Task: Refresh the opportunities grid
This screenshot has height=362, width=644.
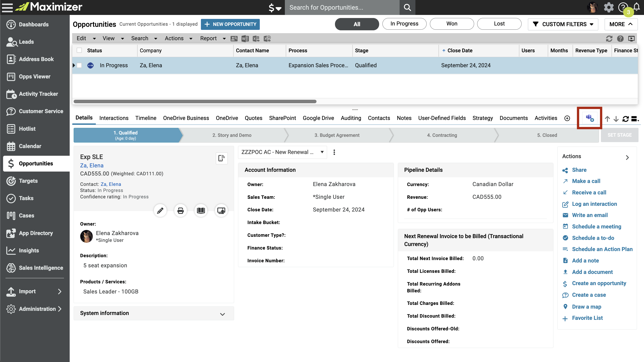Action: coord(609,38)
